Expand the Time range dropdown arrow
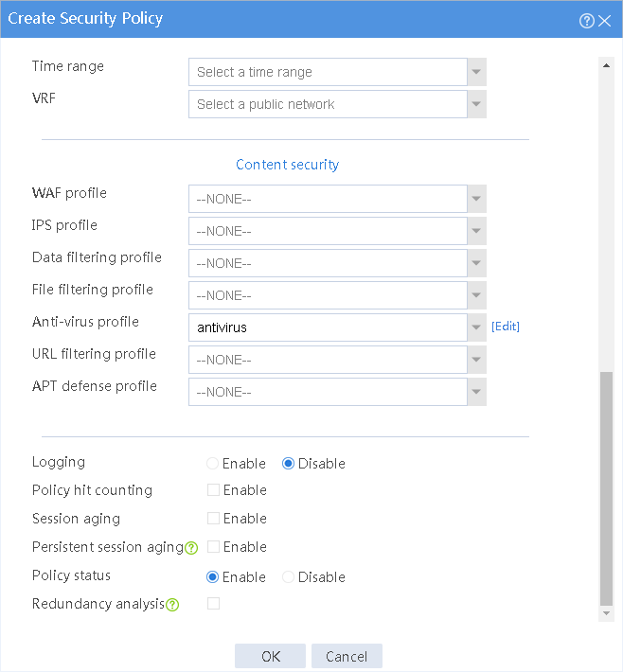Viewport: 623px width, 672px height. pyautogui.click(x=476, y=72)
